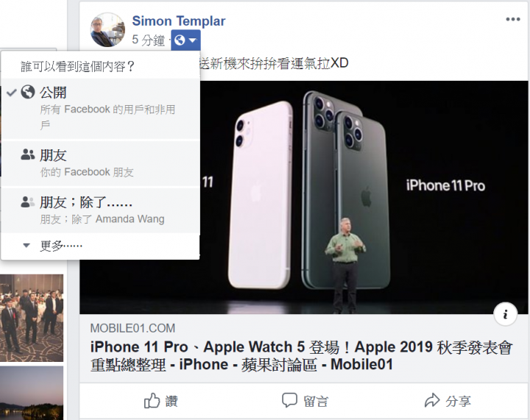
Task: Open the Simon Templar profile link
Action: click(x=178, y=21)
